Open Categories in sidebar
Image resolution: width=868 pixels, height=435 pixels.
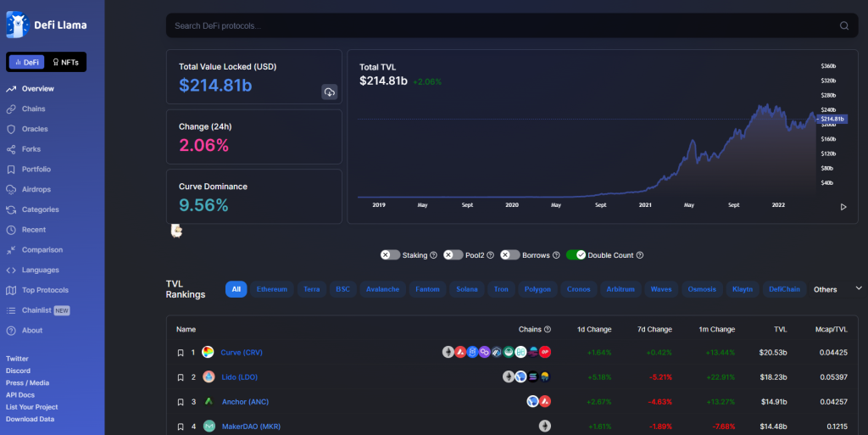32,209
